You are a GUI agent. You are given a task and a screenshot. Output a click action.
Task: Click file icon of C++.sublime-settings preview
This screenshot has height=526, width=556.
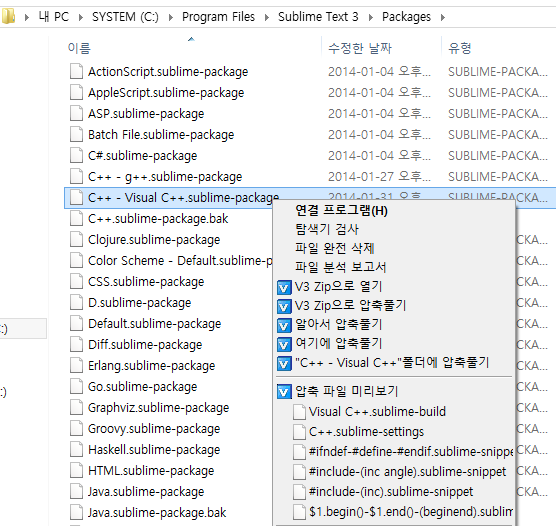(299, 432)
